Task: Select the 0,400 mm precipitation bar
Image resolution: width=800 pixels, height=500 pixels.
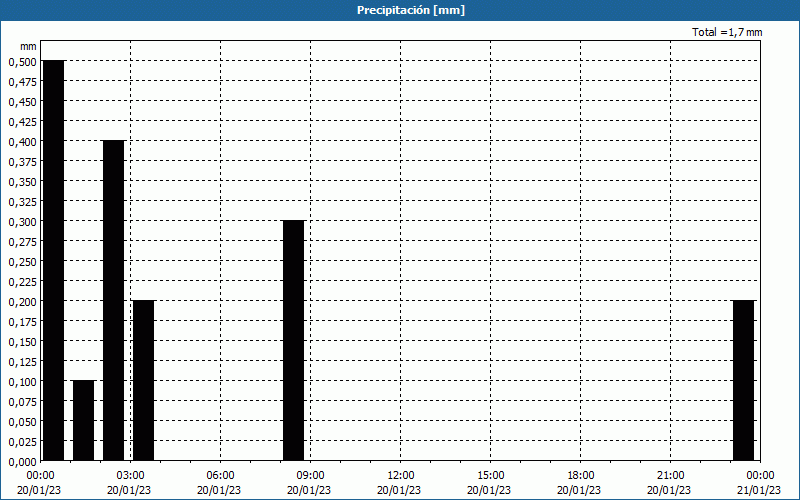Action: (114, 301)
